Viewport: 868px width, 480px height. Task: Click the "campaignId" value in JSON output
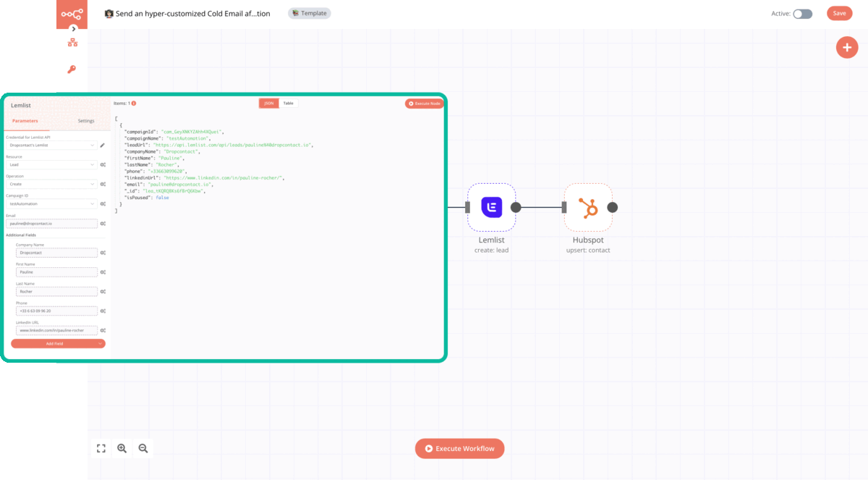coord(192,132)
